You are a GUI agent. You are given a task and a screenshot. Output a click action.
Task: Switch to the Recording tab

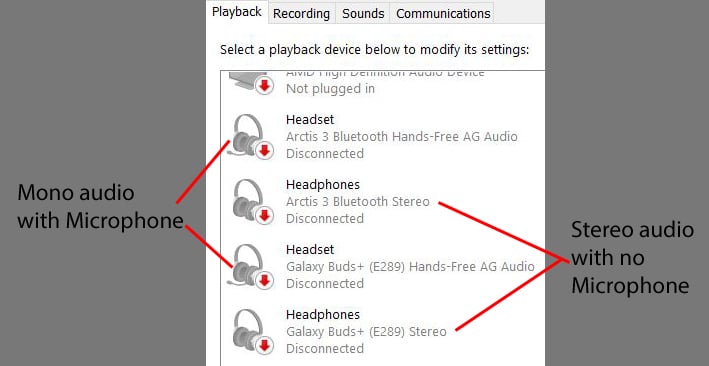tap(302, 14)
